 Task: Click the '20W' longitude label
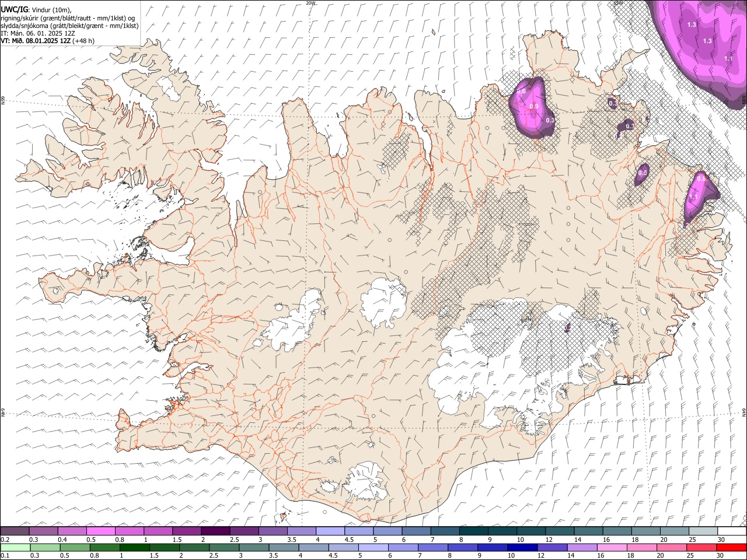point(310,3)
